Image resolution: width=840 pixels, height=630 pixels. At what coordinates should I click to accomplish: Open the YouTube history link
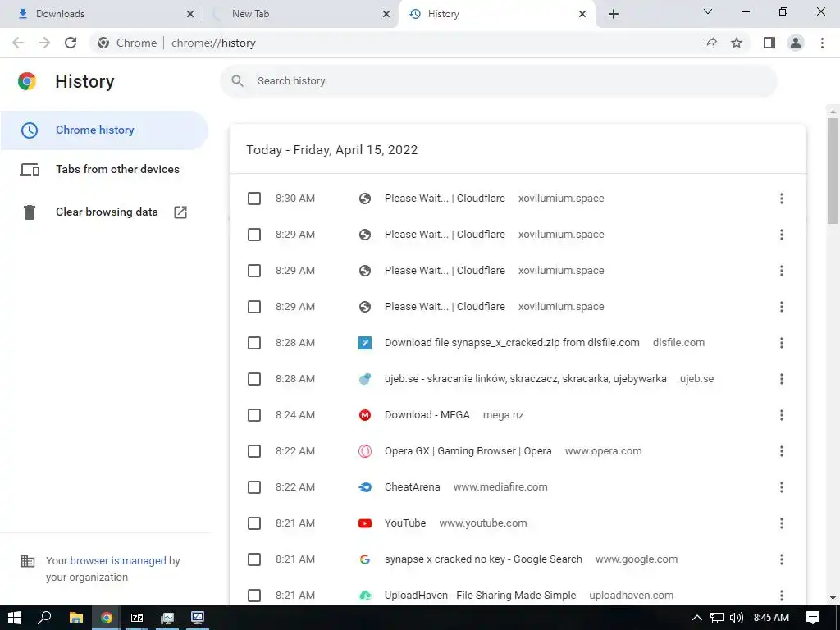405,523
